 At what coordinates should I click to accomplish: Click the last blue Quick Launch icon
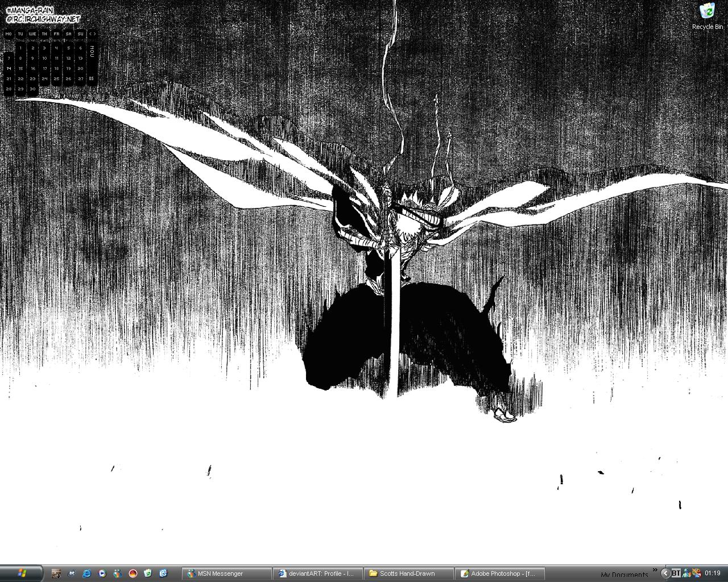pyautogui.click(x=163, y=573)
